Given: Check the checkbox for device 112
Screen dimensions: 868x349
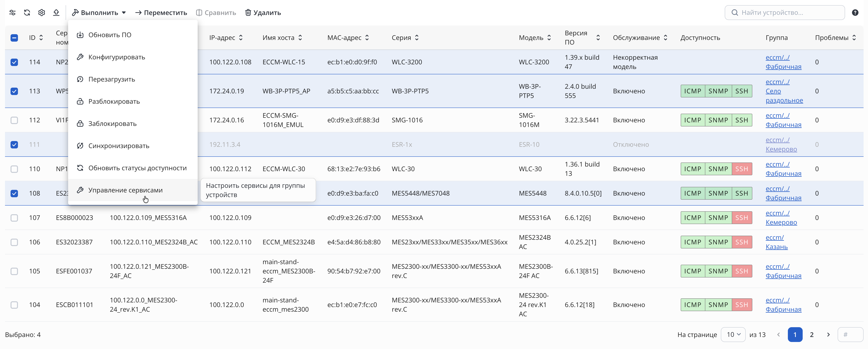Looking at the screenshot, I should point(14,120).
